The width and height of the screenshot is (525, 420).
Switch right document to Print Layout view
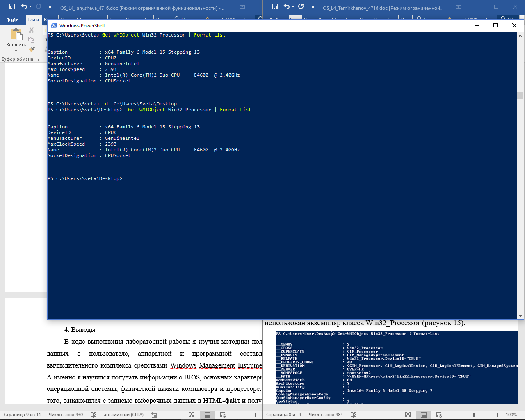[424, 415]
